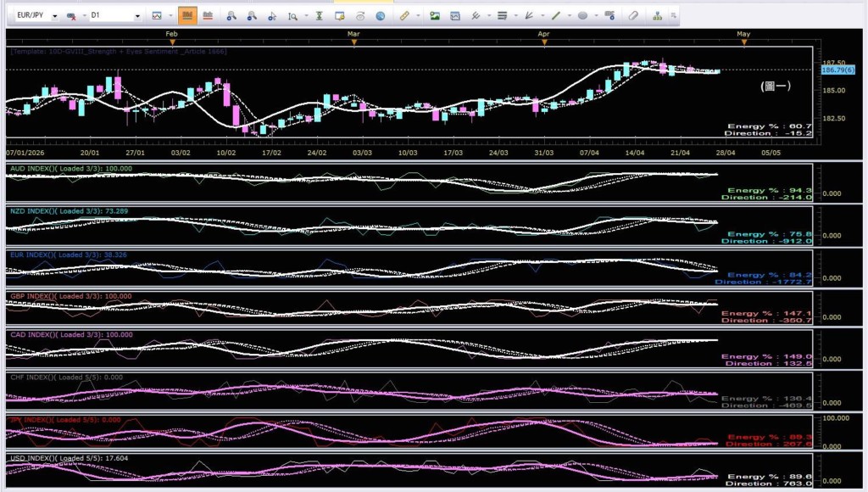This screenshot has height=492, width=868.
Task: Click the auto vertical scale icon
Action: (319, 15)
